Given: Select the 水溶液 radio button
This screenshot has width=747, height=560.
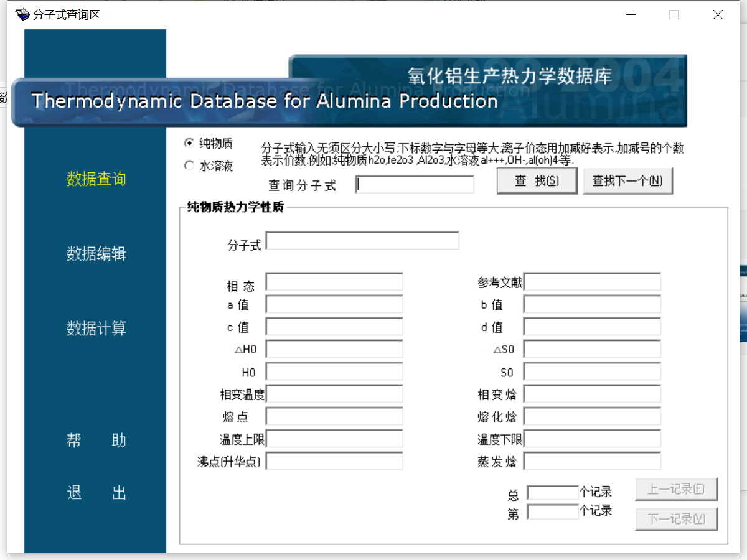Looking at the screenshot, I should 189,166.
